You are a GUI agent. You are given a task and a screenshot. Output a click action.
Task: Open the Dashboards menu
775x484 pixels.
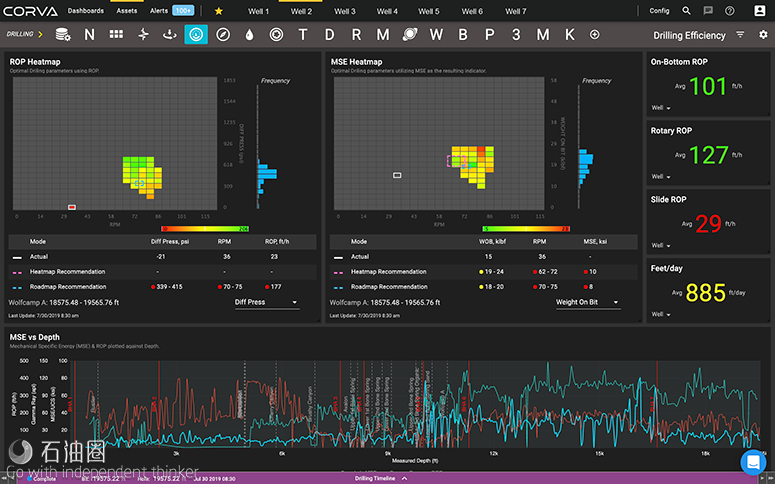click(x=85, y=11)
